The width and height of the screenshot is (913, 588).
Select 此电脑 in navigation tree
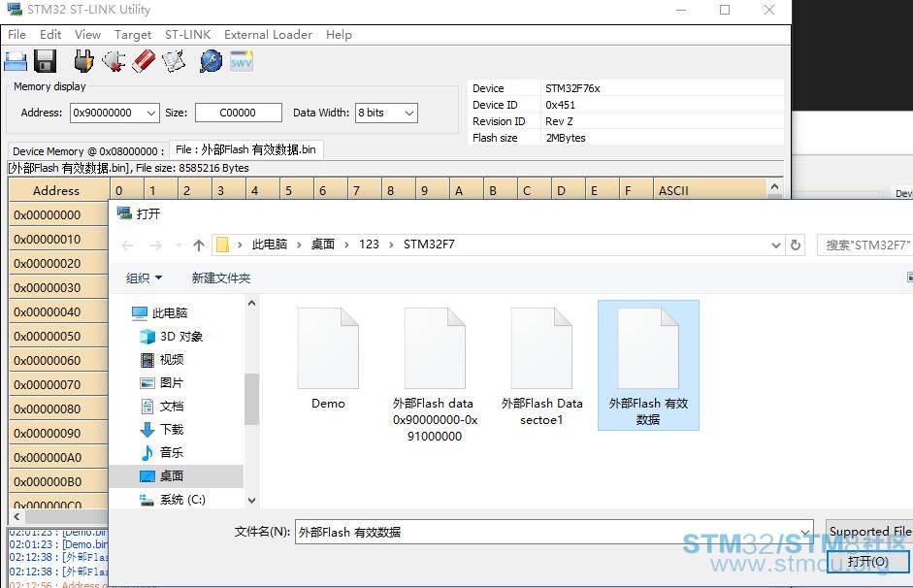[x=170, y=313]
